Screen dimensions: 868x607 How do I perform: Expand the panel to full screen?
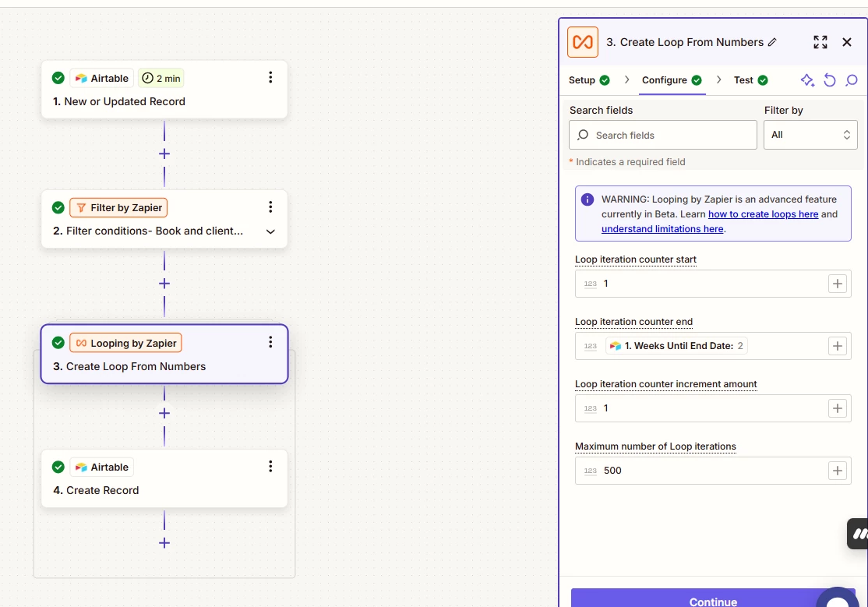click(x=820, y=42)
